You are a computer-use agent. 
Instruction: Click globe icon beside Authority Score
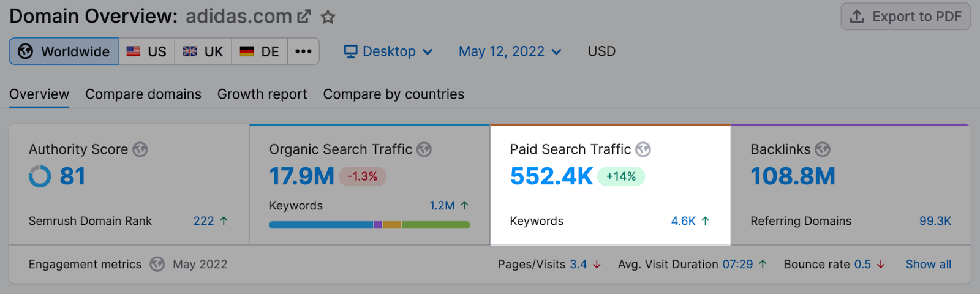pos(140,149)
